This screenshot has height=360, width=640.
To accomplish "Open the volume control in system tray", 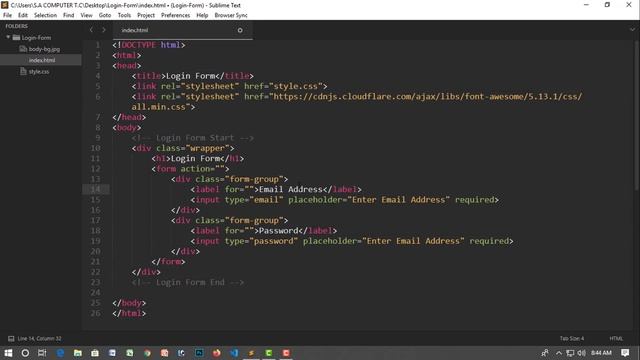I will 582,353.
